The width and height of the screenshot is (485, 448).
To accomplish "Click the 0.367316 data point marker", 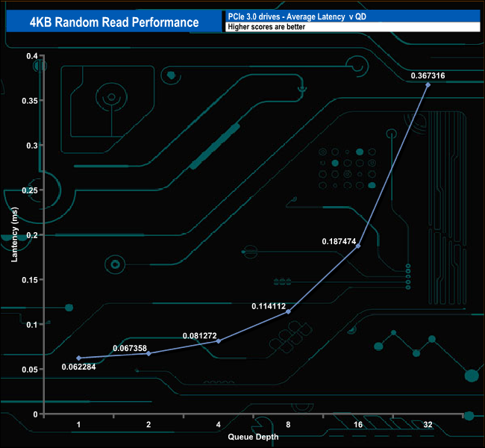I will (x=428, y=85).
